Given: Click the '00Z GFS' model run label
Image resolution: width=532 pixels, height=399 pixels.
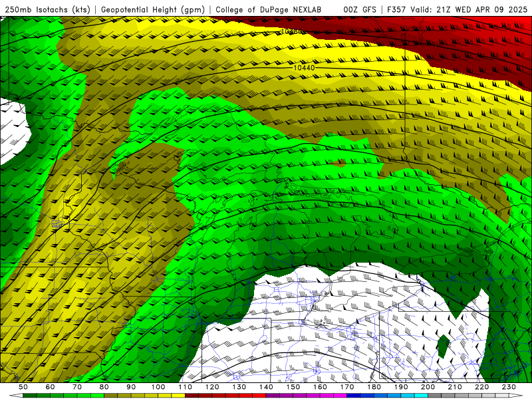Looking at the screenshot, I should coord(360,9).
